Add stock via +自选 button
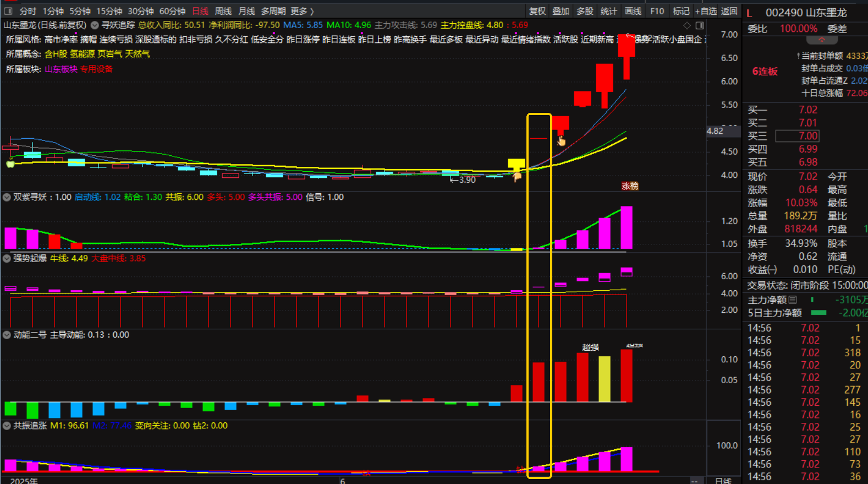Viewport: 868px width, 484px height. [x=706, y=11]
